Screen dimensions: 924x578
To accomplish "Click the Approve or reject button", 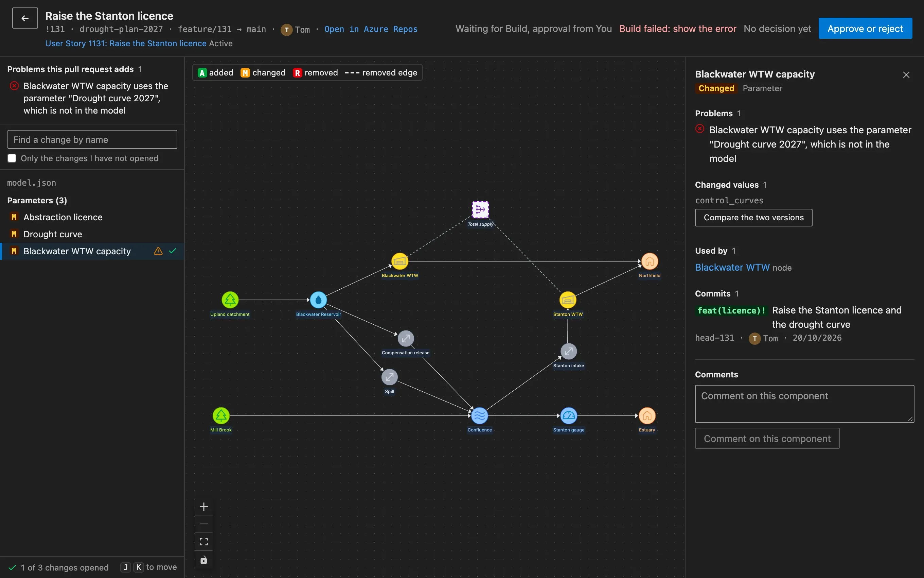I will (865, 28).
